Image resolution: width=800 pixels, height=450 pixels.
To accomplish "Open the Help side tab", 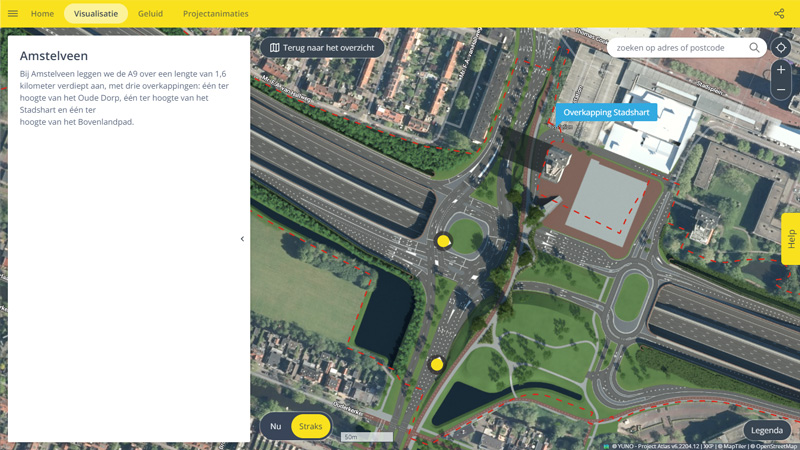I will pyautogui.click(x=790, y=239).
